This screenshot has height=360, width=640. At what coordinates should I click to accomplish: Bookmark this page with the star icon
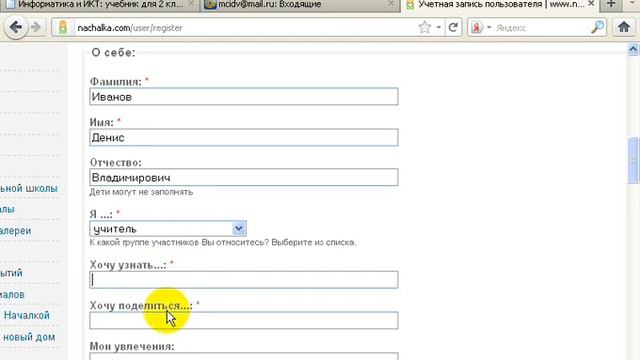coord(424,27)
